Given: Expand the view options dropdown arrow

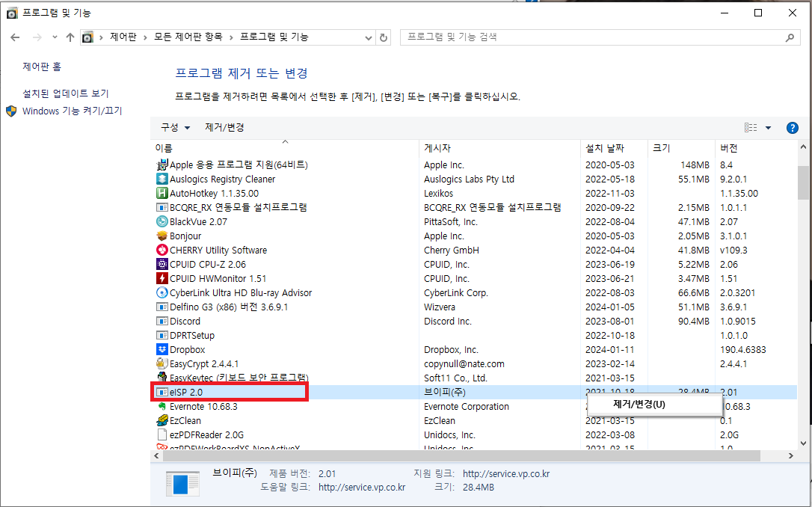Looking at the screenshot, I should click(768, 128).
